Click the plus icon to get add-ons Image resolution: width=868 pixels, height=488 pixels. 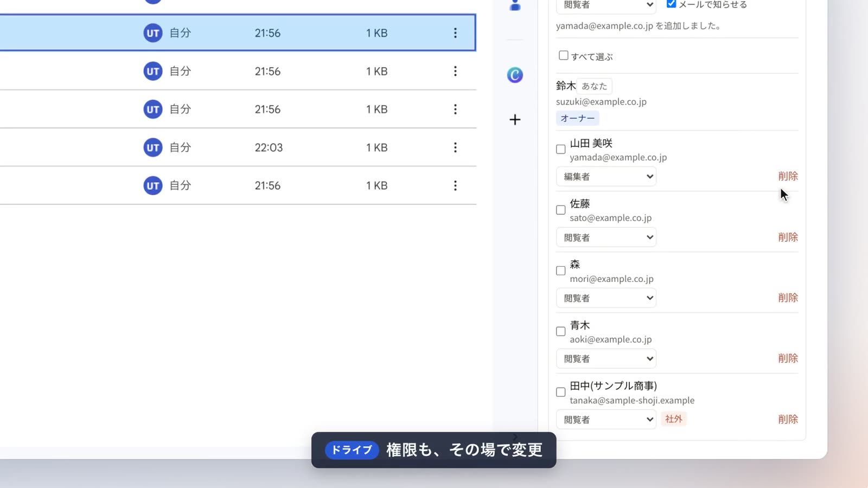click(x=515, y=120)
